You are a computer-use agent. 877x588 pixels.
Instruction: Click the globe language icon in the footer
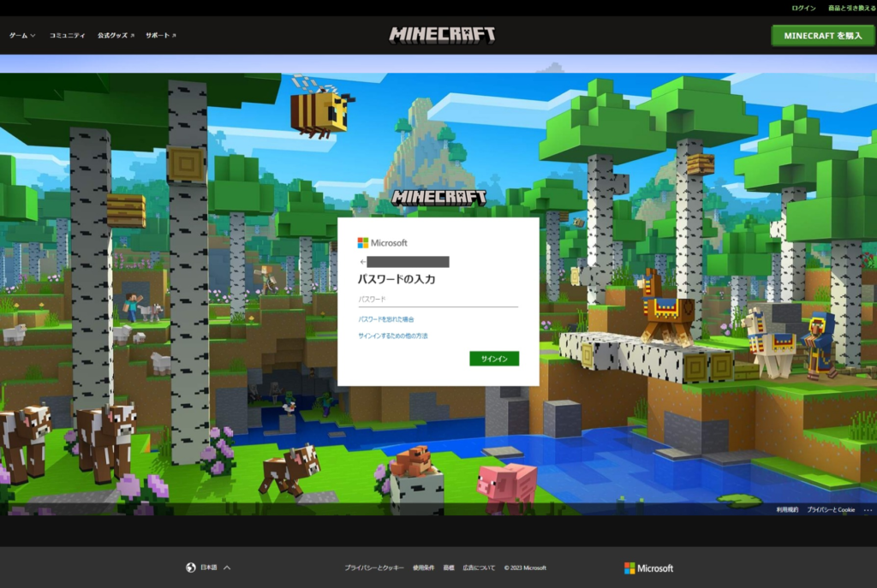click(191, 567)
